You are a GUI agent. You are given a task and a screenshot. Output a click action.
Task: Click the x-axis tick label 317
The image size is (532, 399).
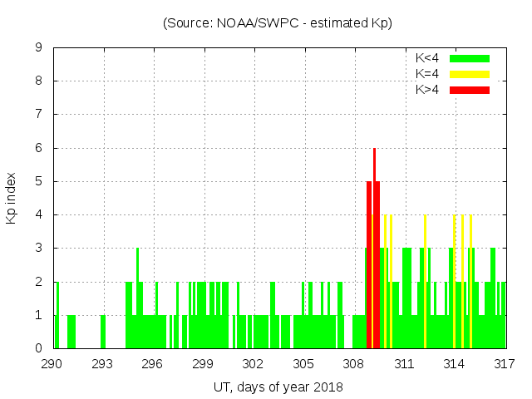click(505, 364)
